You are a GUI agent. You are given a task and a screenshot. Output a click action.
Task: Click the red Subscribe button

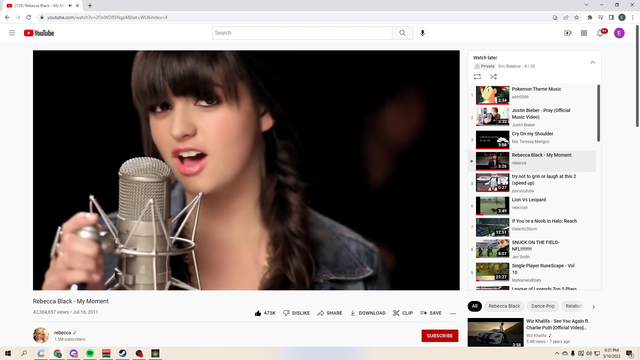point(440,336)
